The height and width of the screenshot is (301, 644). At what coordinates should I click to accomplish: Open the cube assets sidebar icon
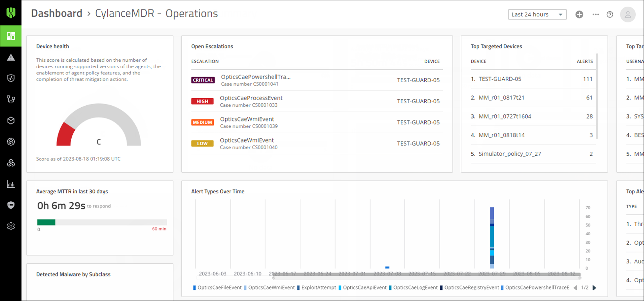point(11,120)
